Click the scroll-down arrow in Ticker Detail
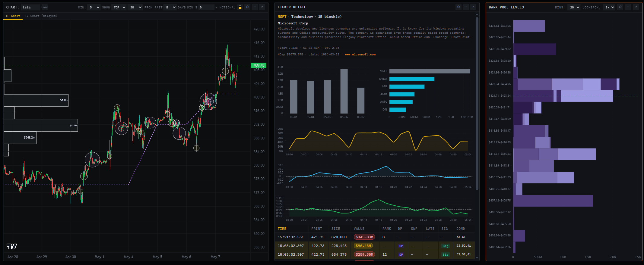The width and height of the screenshot is (644, 265). [x=477, y=258]
